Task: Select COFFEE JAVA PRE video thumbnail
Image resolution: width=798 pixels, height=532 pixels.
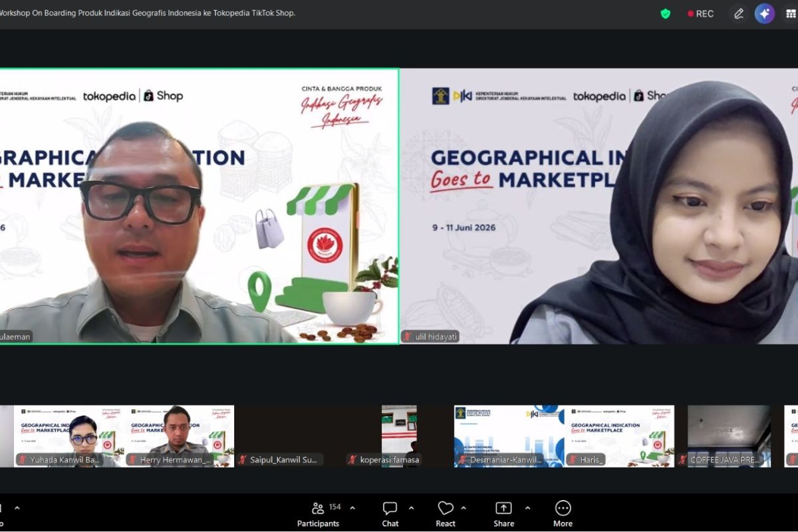Action: click(729, 436)
